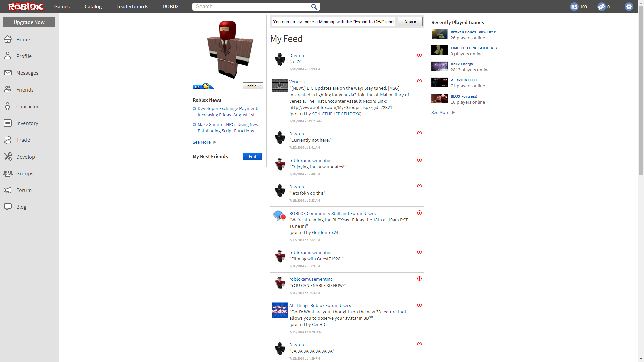Viewport: 644px width, 362px height.
Task: Click the Character figure icon
Action: coord(8,106)
